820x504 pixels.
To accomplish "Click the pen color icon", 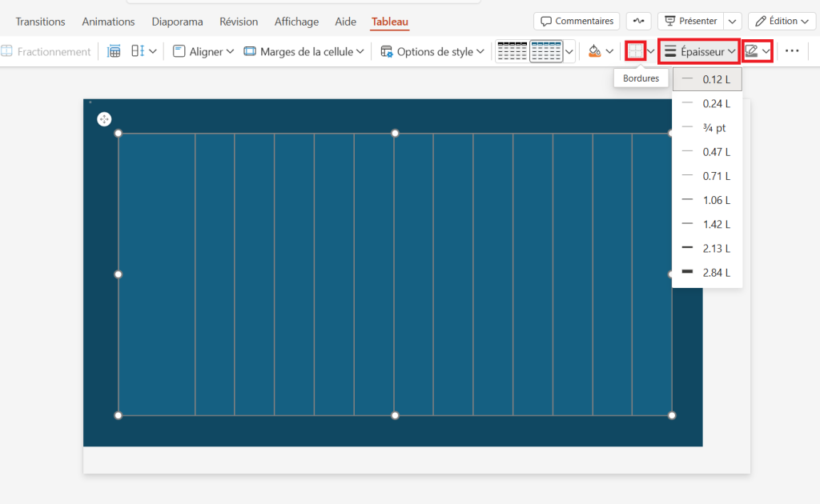I will point(751,51).
